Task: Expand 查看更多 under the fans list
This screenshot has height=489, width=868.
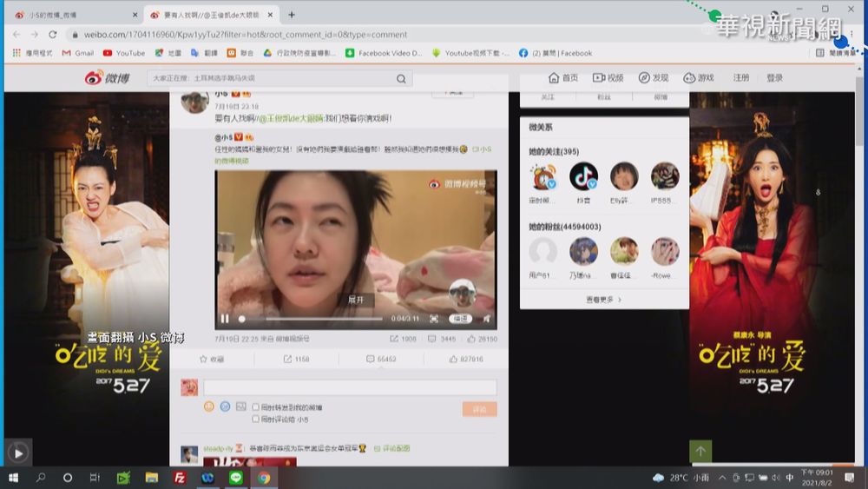Action: [x=603, y=300]
